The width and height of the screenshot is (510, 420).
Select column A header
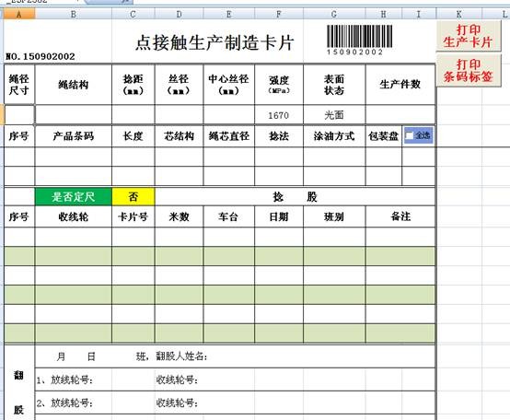tap(18, 15)
